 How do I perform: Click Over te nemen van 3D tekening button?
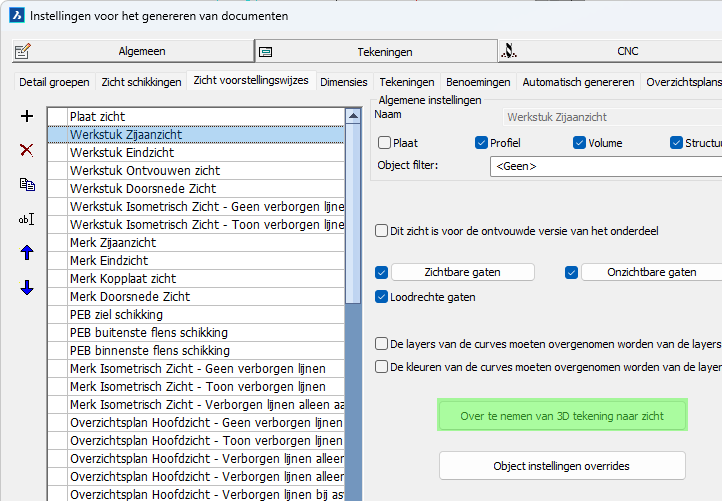[562, 415]
